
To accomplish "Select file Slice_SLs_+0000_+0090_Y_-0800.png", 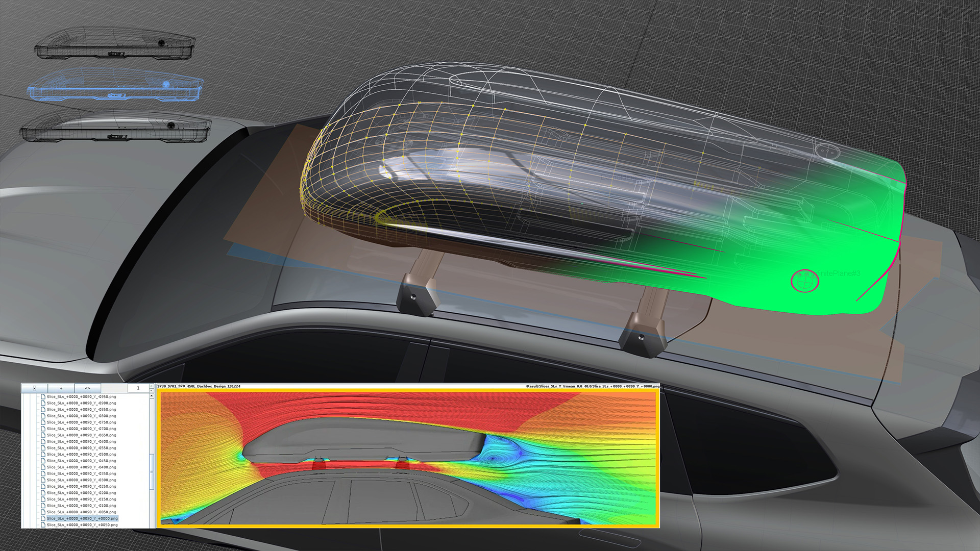I will click(x=81, y=416).
